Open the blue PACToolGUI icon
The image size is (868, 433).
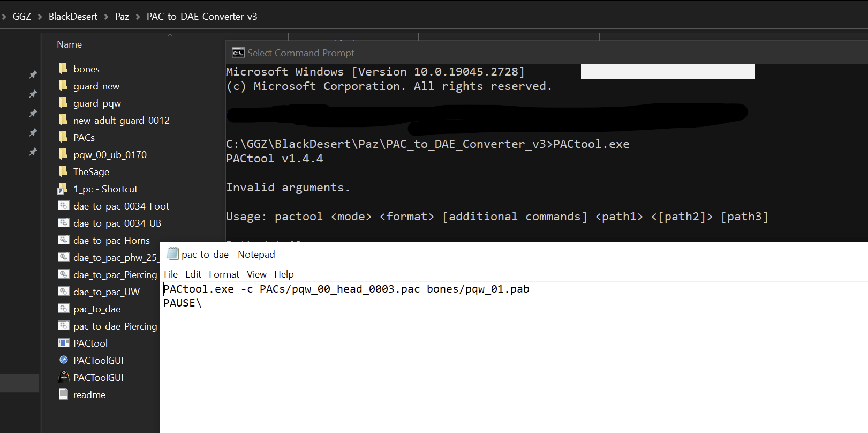point(64,360)
